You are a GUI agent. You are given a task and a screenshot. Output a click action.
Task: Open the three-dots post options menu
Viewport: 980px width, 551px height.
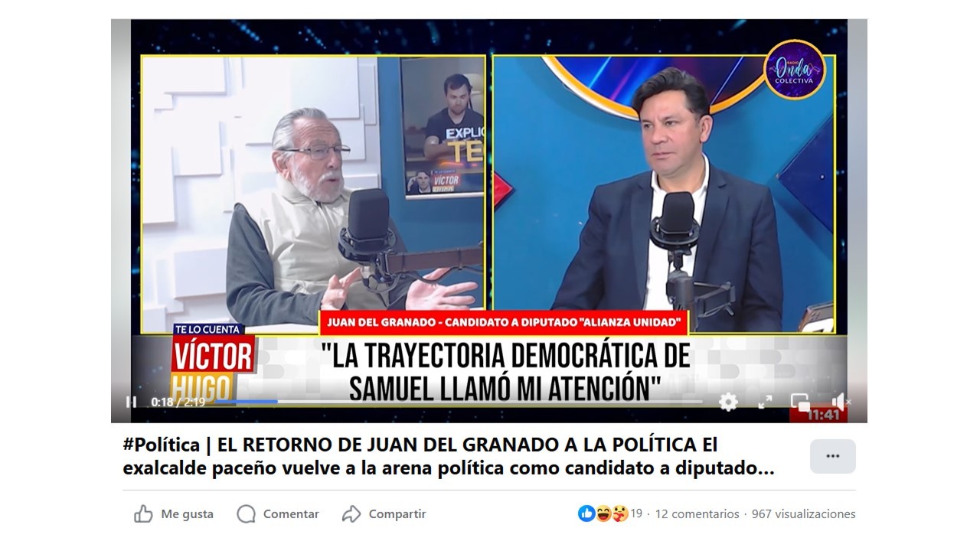[x=833, y=456]
